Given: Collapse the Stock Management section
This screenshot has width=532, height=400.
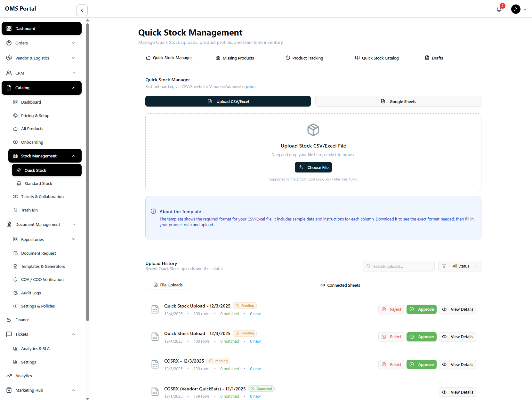Looking at the screenshot, I should click(x=74, y=156).
